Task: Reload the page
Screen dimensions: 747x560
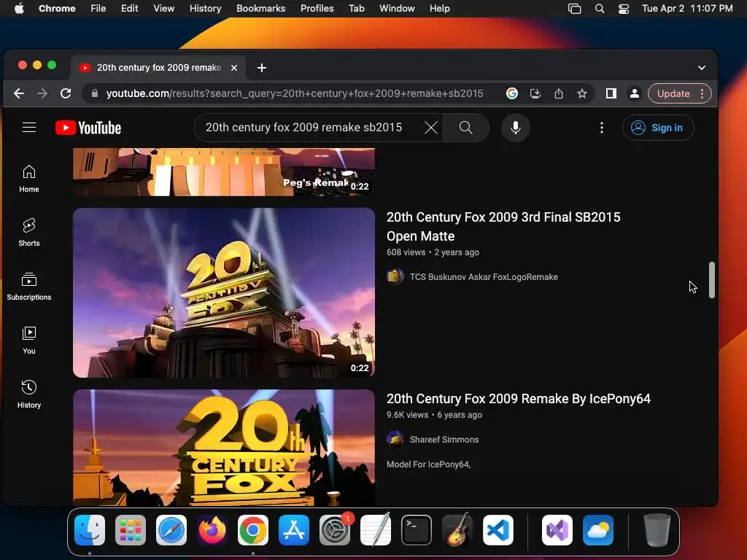Action: (x=66, y=93)
